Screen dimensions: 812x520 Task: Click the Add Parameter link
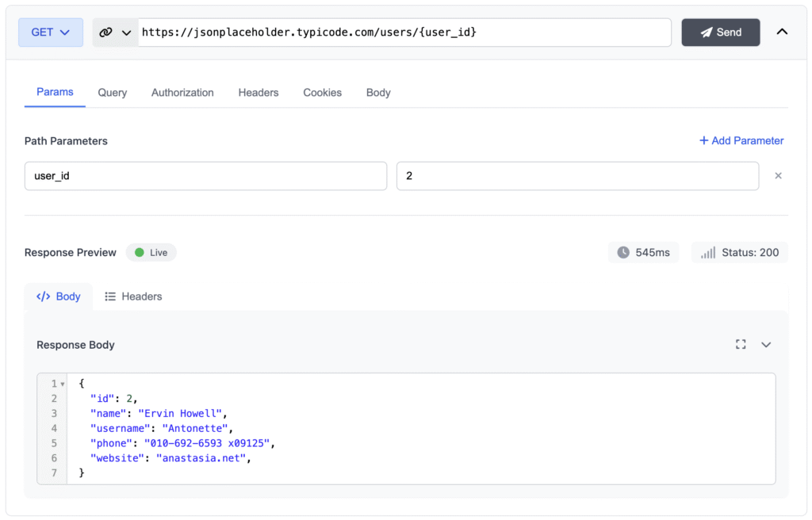(741, 140)
